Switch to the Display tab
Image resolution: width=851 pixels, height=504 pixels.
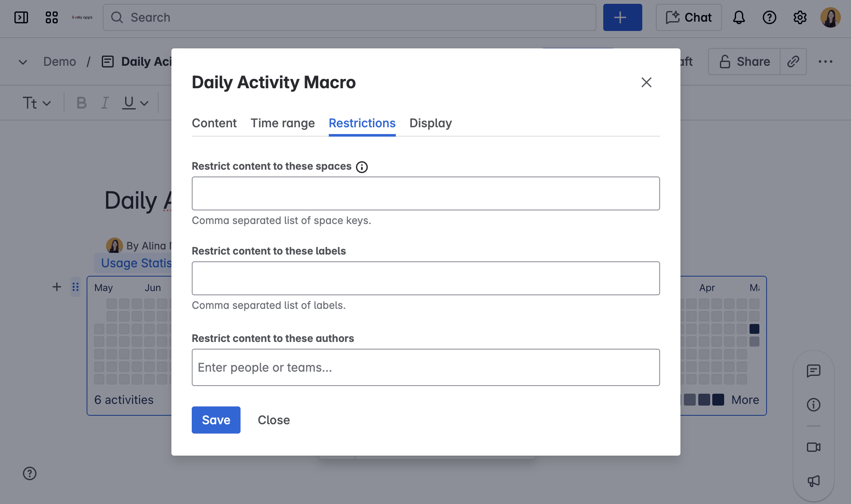431,123
